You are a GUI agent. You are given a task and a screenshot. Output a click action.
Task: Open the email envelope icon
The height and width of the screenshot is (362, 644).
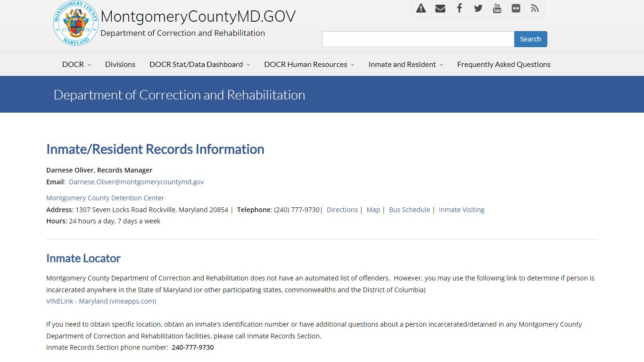pos(440,8)
